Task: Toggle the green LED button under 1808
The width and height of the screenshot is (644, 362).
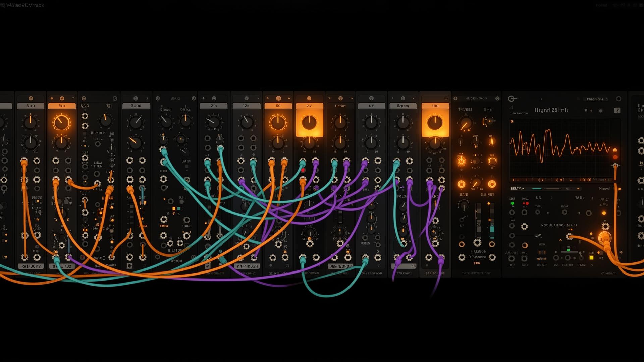Action: pyautogui.click(x=512, y=203)
